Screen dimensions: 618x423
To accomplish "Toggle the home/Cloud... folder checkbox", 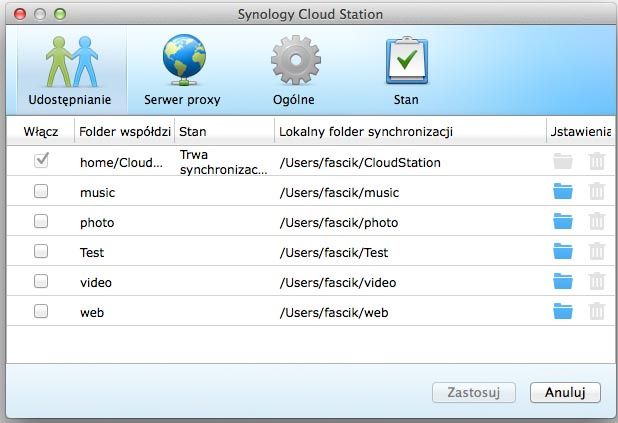I will point(41,160).
